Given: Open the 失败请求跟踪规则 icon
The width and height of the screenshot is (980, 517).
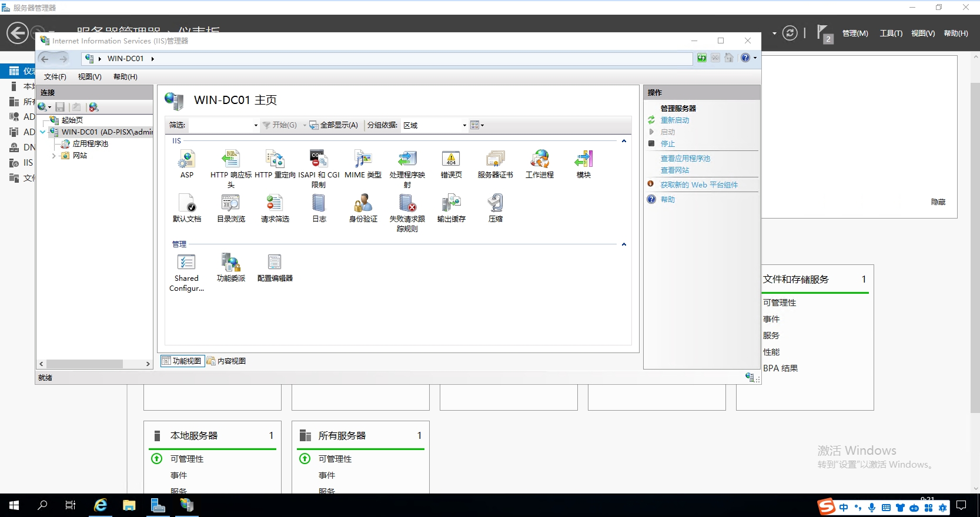Looking at the screenshot, I should pos(407,203).
